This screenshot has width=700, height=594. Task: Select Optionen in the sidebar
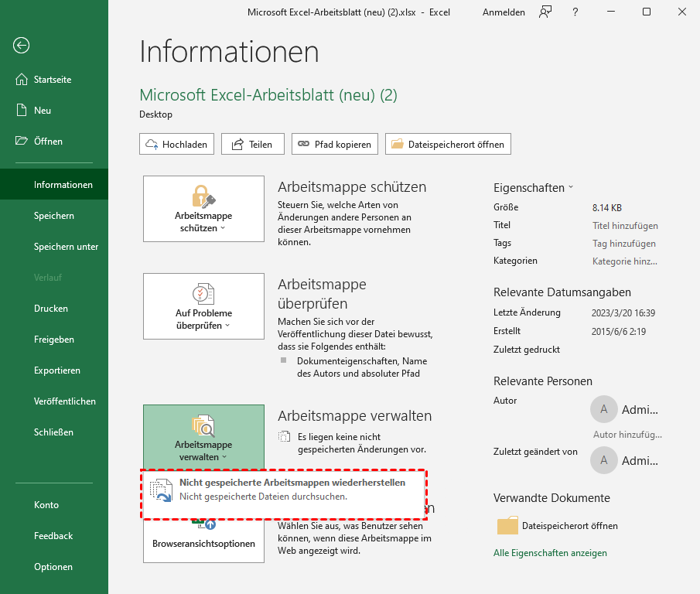coord(53,566)
